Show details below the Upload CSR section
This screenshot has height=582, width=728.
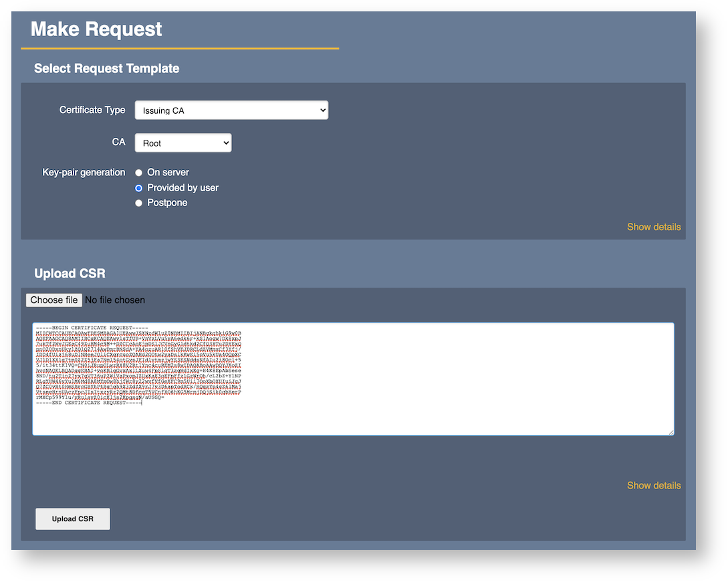click(653, 486)
